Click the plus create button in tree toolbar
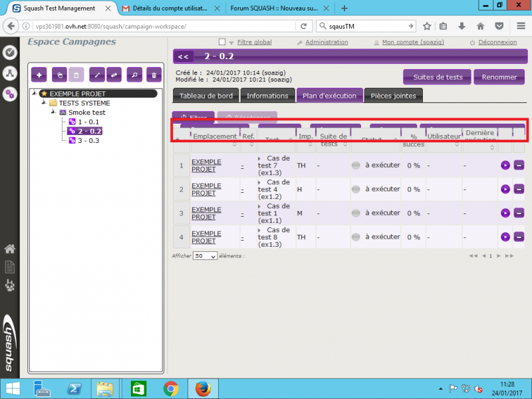532x399 pixels. click(39, 75)
